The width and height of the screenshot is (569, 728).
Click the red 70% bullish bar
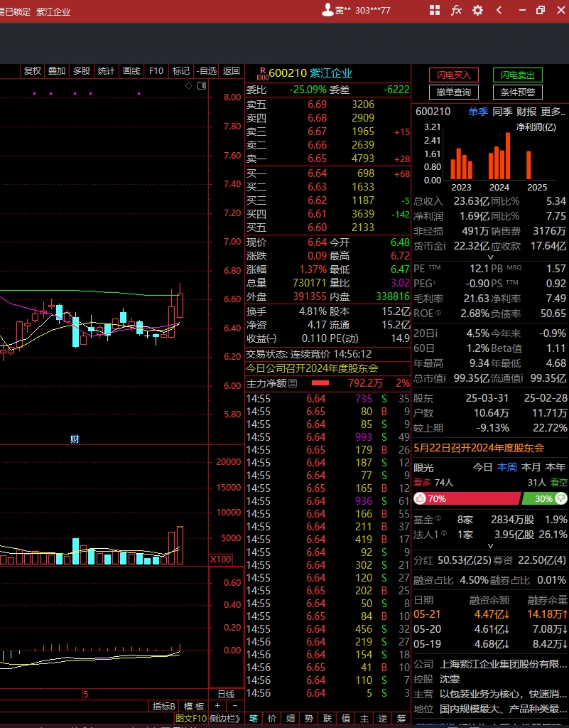467,498
